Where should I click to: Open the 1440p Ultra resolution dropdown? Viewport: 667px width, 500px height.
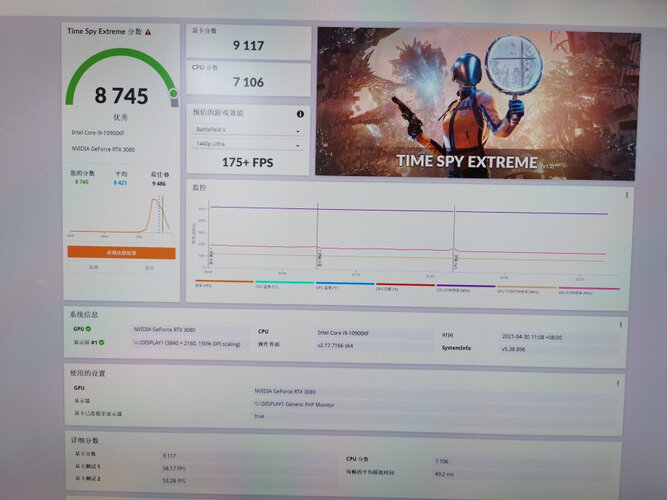(248, 144)
